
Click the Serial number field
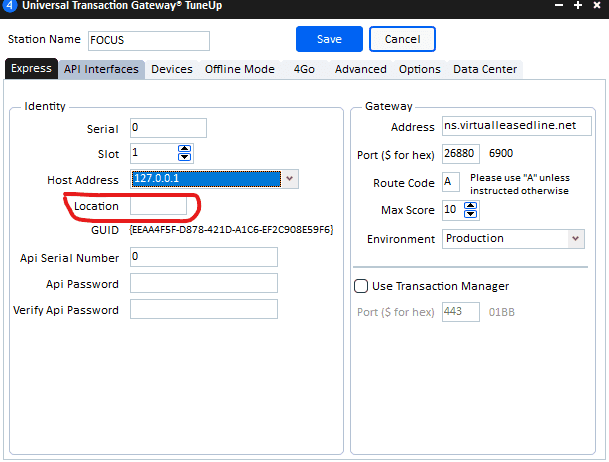[x=167, y=128]
